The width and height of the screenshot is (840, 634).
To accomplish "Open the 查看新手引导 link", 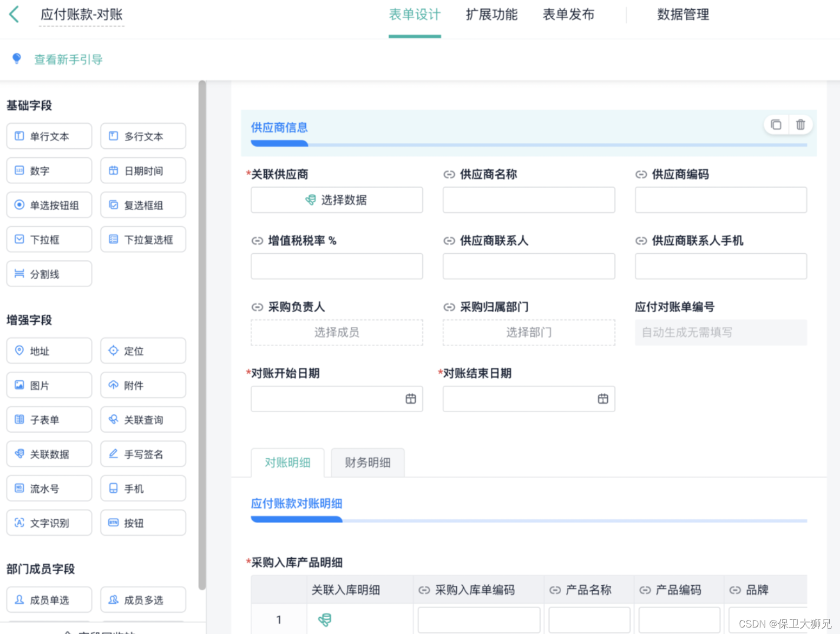I will click(68, 60).
